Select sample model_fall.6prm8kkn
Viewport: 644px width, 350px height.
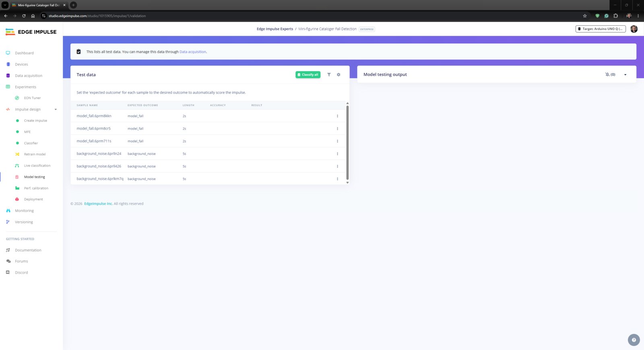[x=94, y=116]
